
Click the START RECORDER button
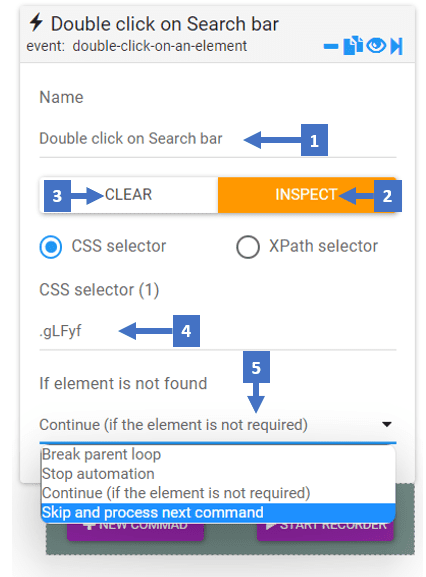(x=325, y=530)
